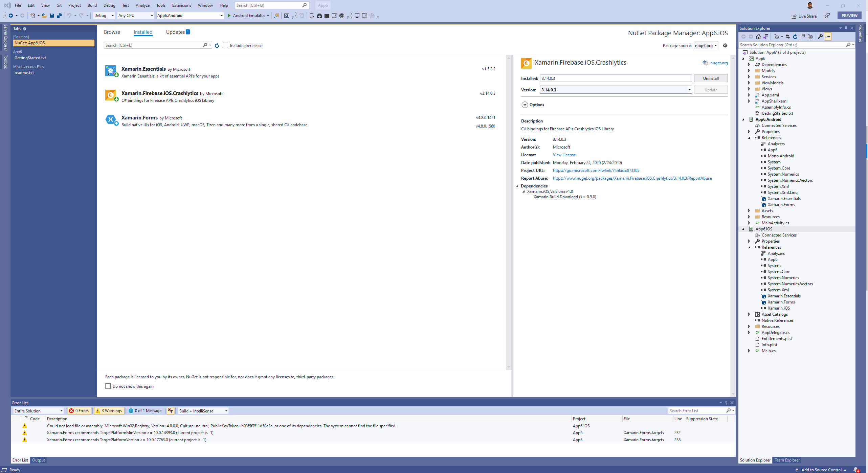
Task: Click the Xamarin.Forms package icon
Action: click(x=111, y=119)
